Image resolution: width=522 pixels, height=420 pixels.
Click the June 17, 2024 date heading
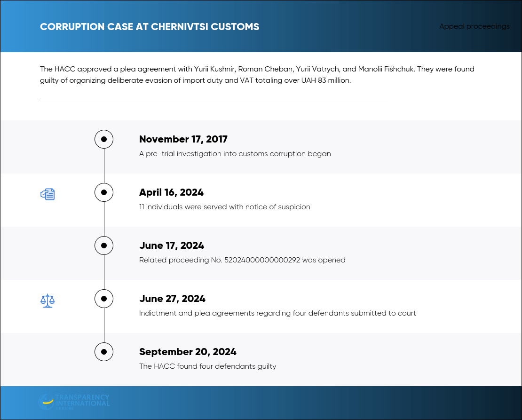tap(172, 246)
